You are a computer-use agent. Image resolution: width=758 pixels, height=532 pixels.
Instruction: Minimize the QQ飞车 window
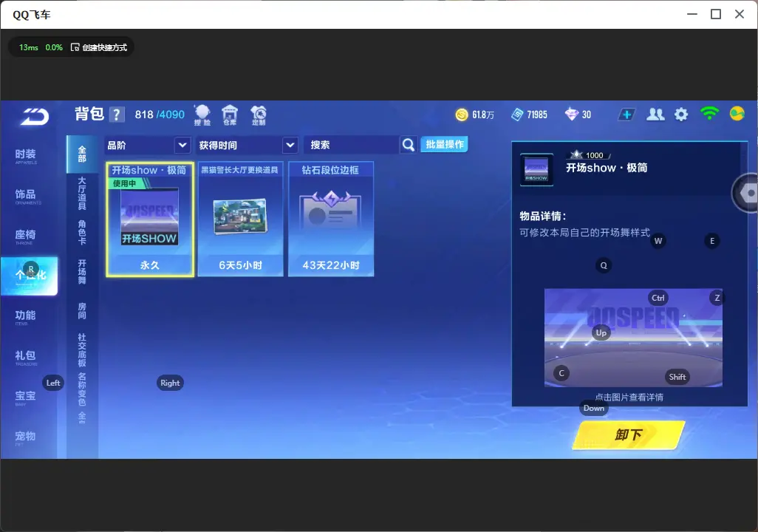click(692, 14)
